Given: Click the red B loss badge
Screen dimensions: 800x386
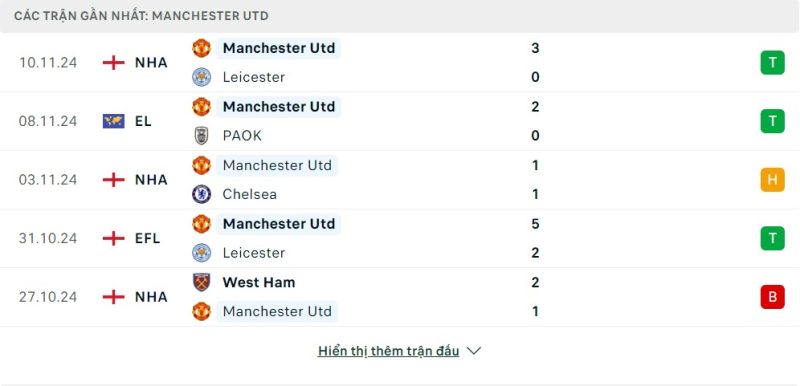Looking at the screenshot, I should [x=772, y=297].
